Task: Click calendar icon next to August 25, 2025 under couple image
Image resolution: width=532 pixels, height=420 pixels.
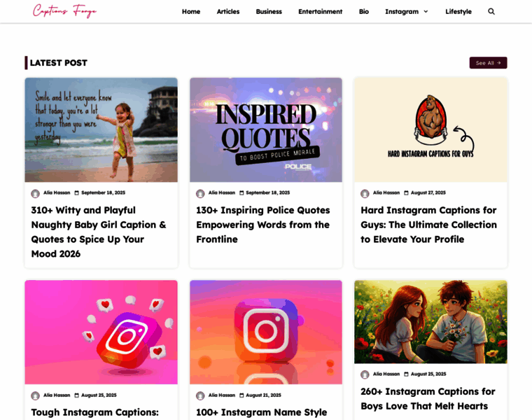Action: pos(406,374)
